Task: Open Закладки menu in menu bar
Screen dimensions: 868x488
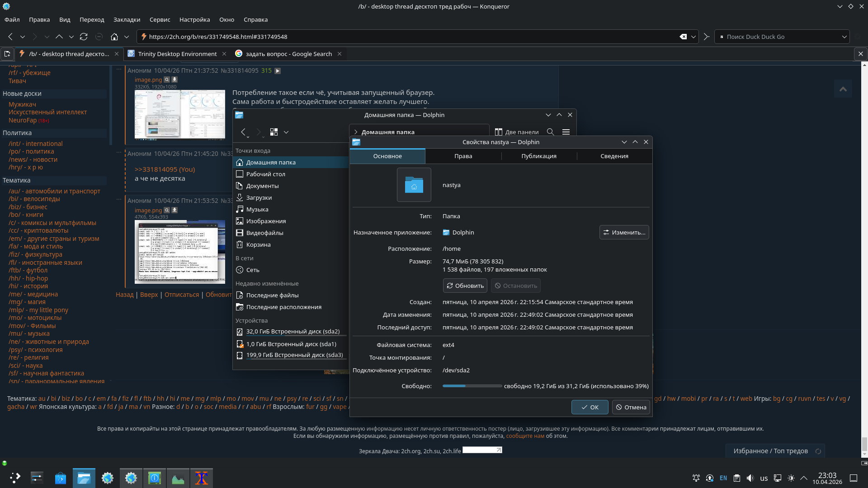Action: pyautogui.click(x=127, y=19)
